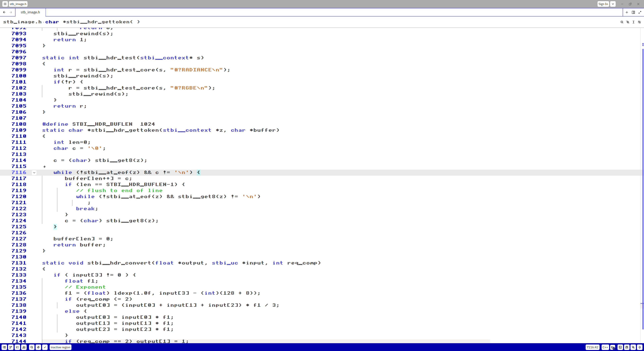Click line number 7109 in the gutter
Screen dimensions: 644x351
click(x=19, y=130)
